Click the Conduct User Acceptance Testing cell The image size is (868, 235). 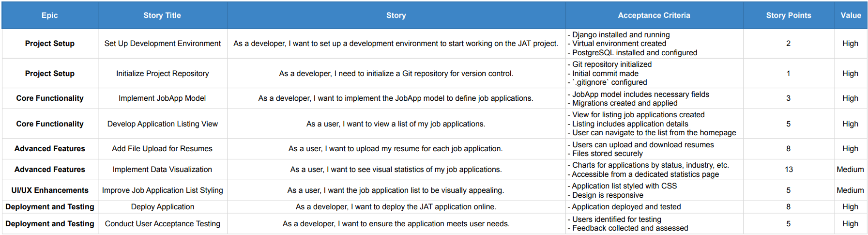coord(162,224)
